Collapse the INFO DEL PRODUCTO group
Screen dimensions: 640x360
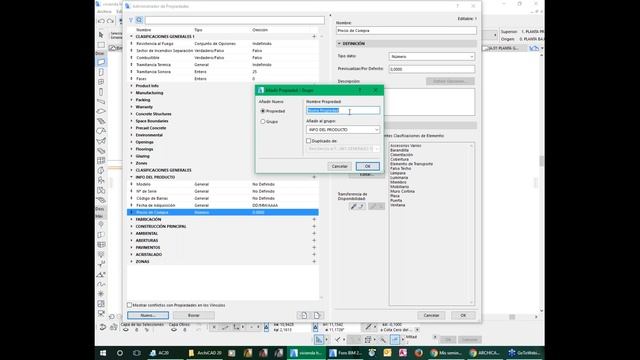point(131,177)
